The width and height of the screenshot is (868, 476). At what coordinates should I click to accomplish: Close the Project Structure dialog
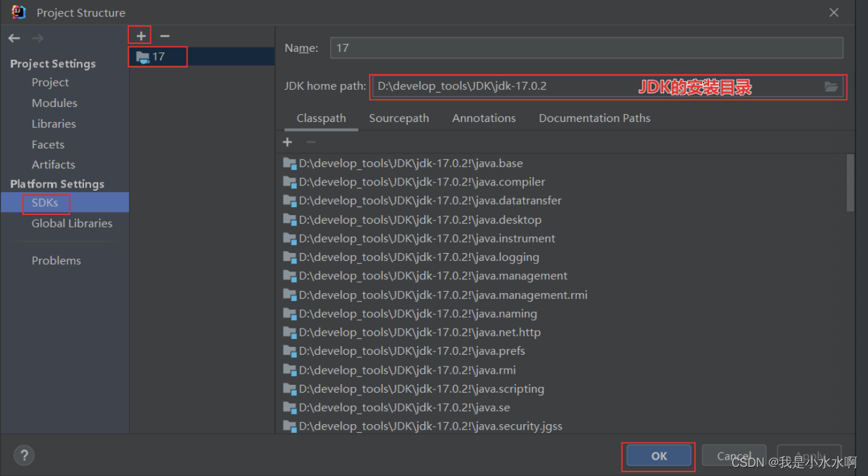(834, 12)
